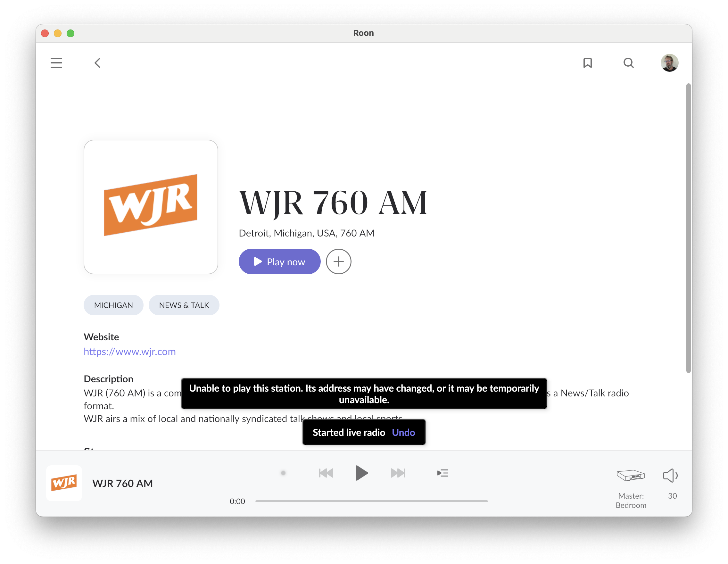Open the Master: Bedroom zone picker
This screenshot has height=564, width=728.
tap(631, 489)
